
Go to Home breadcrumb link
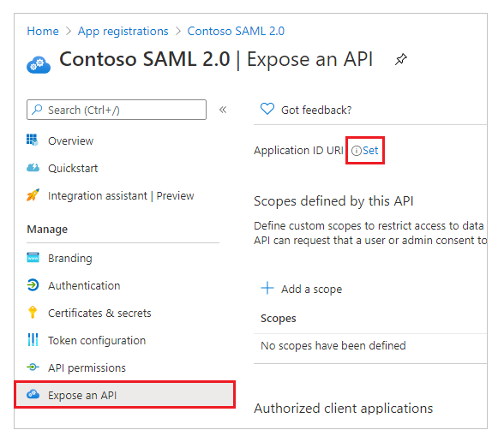pyautogui.click(x=43, y=31)
